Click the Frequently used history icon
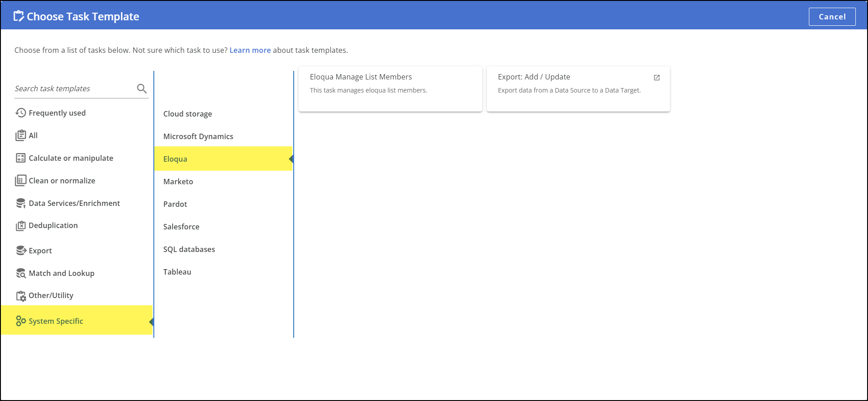 point(21,113)
